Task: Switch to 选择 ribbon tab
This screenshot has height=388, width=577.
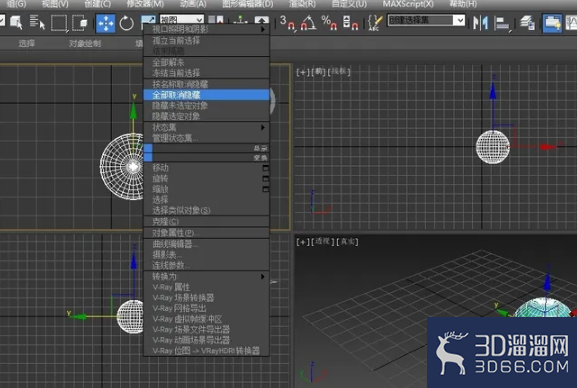Action: 26,43
